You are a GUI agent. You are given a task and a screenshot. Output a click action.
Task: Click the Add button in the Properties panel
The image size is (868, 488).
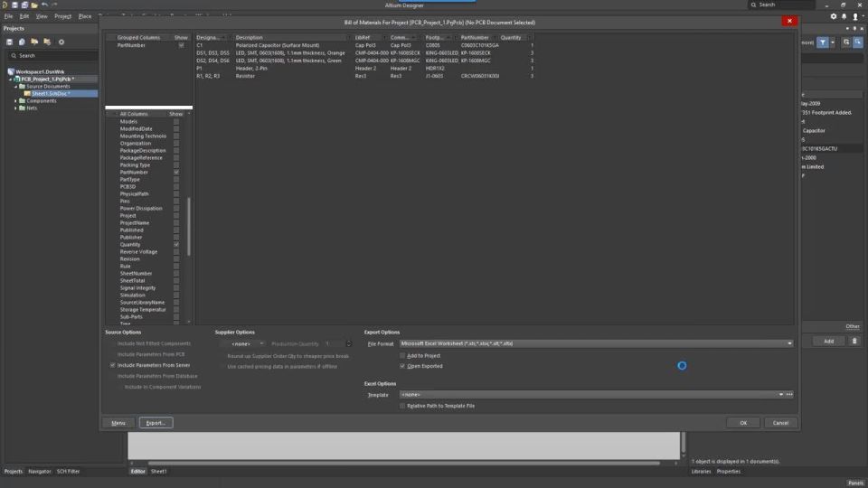[829, 341]
